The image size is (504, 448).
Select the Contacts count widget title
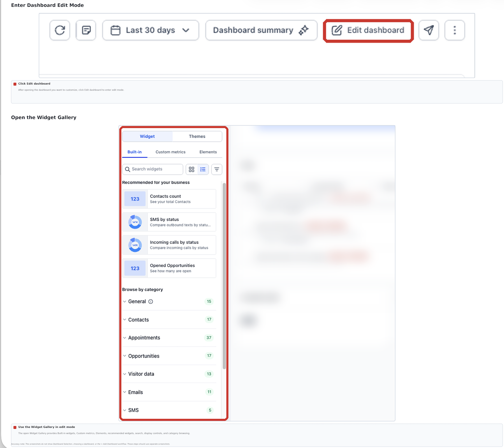[x=165, y=196]
